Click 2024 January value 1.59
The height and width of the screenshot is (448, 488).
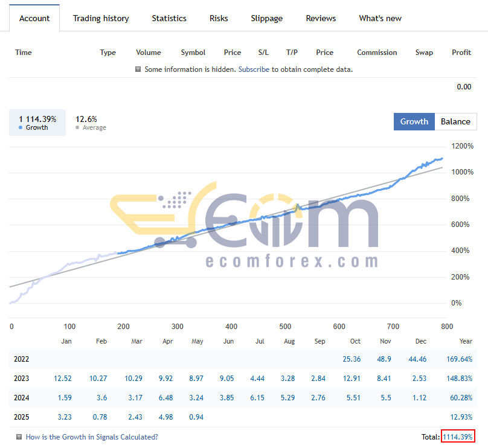click(x=65, y=398)
